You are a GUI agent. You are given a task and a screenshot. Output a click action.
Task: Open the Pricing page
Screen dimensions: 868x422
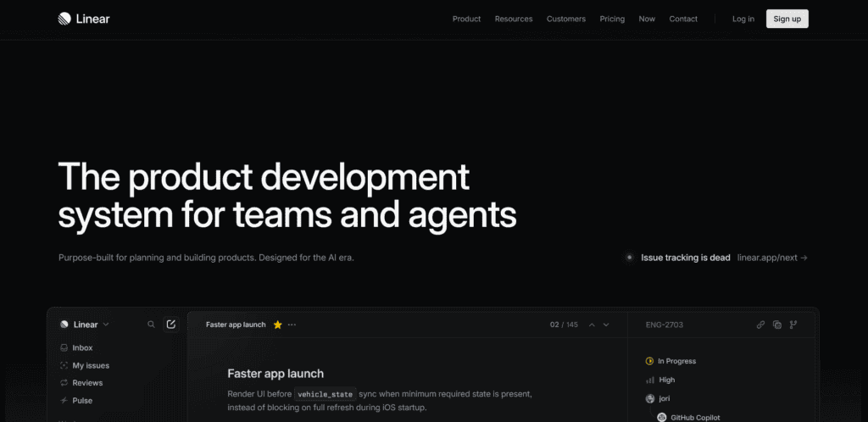coord(612,19)
